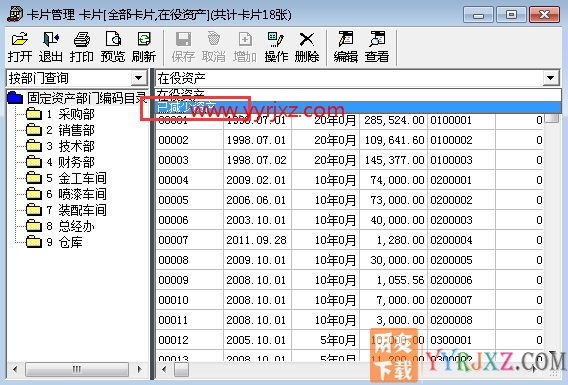Minimize the 卡片管理 window

tap(478, 15)
